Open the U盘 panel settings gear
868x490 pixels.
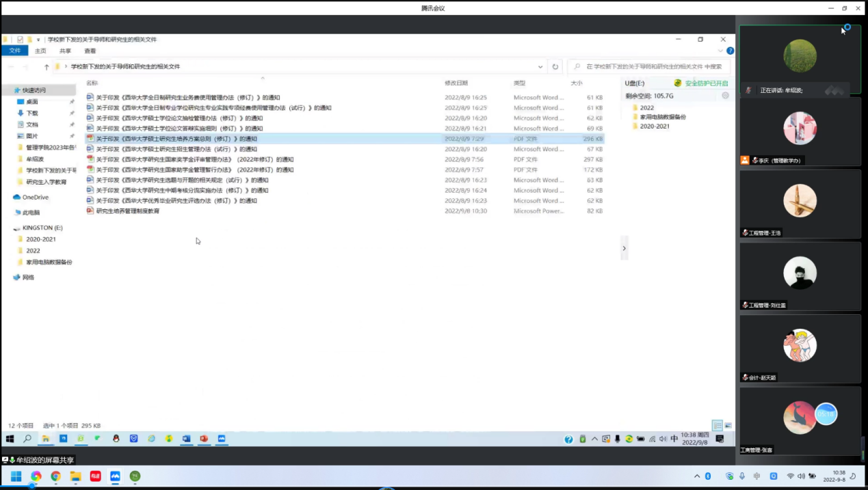[x=725, y=96]
